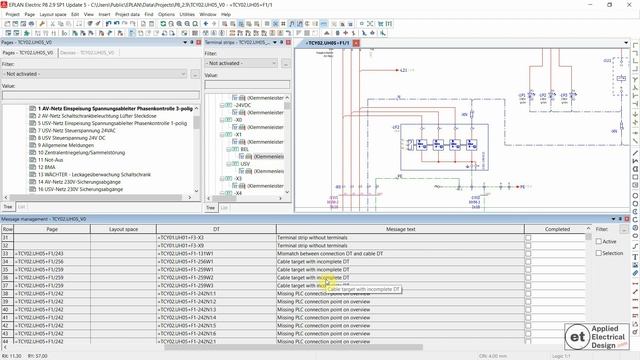640x360 pixels.
Task: Click the message list horizontal scrollbar
Action: point(293,347)
